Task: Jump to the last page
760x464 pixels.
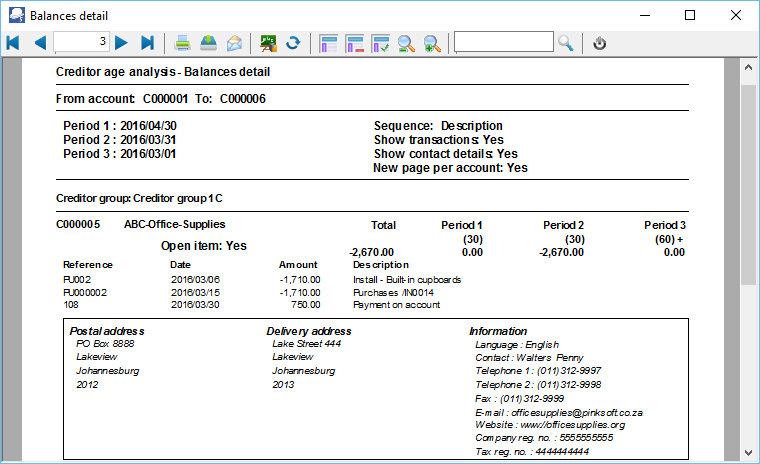Action: (148, 43)
